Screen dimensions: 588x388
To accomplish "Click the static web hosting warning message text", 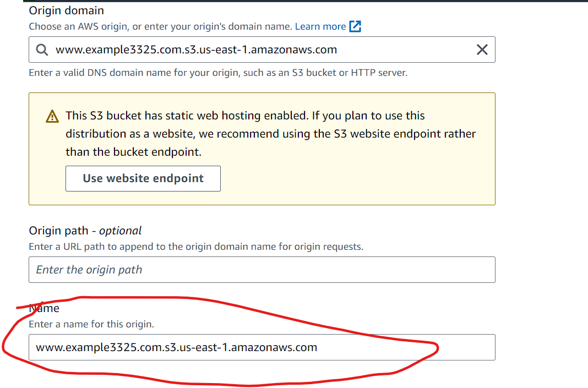I will 271,134.
